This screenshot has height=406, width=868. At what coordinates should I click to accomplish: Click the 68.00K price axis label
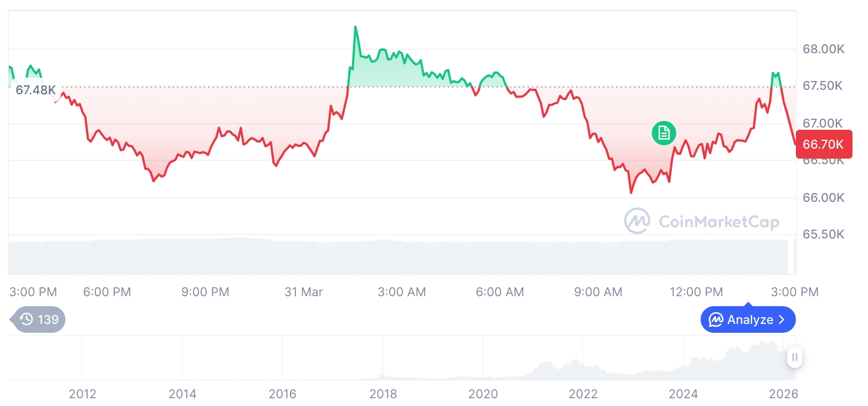823,49
